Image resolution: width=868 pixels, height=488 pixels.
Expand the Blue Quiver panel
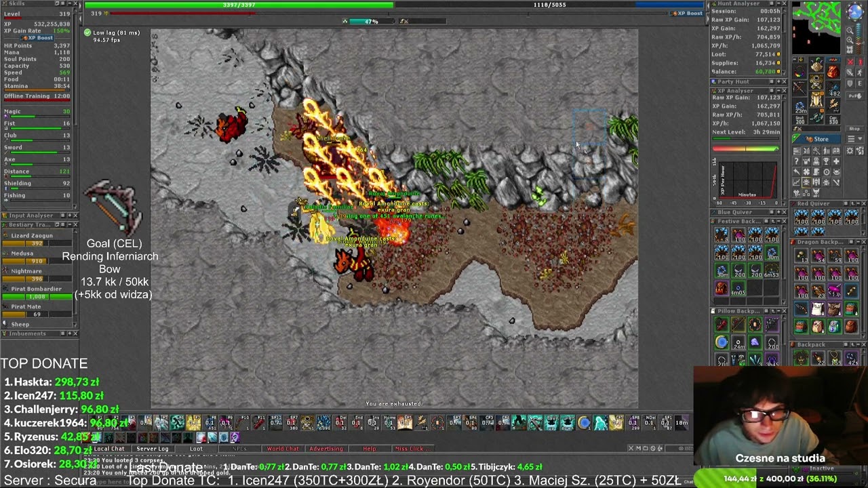[778, 212]
